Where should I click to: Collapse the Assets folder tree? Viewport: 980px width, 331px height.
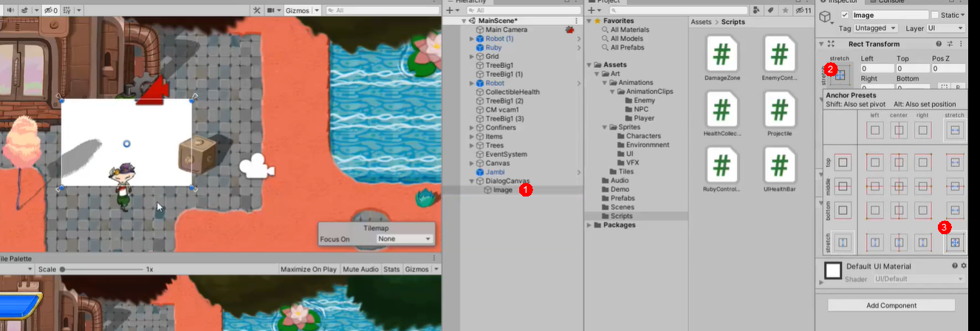[589, 65]
